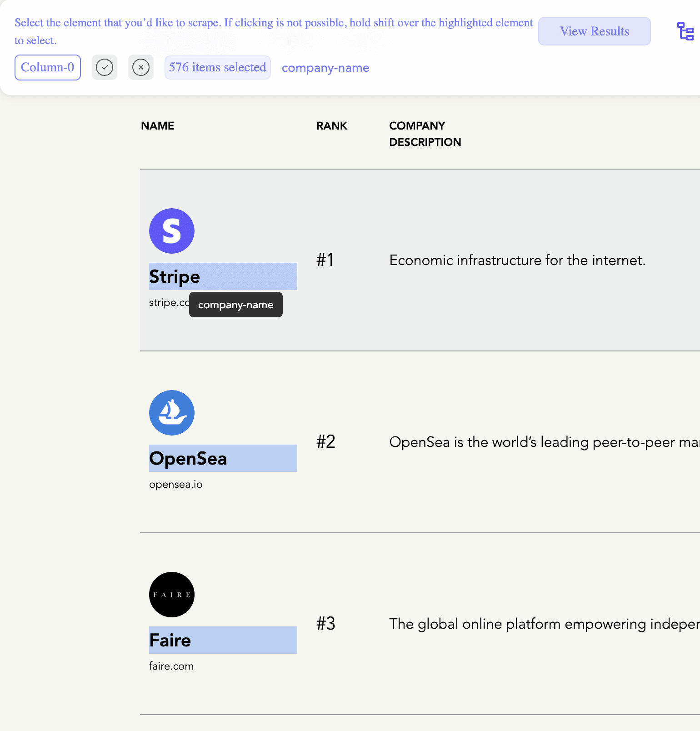Select 'Economic infrastructure for the internet.' description
This screenshot has width=700, height=731.
(x=517, y=260)
